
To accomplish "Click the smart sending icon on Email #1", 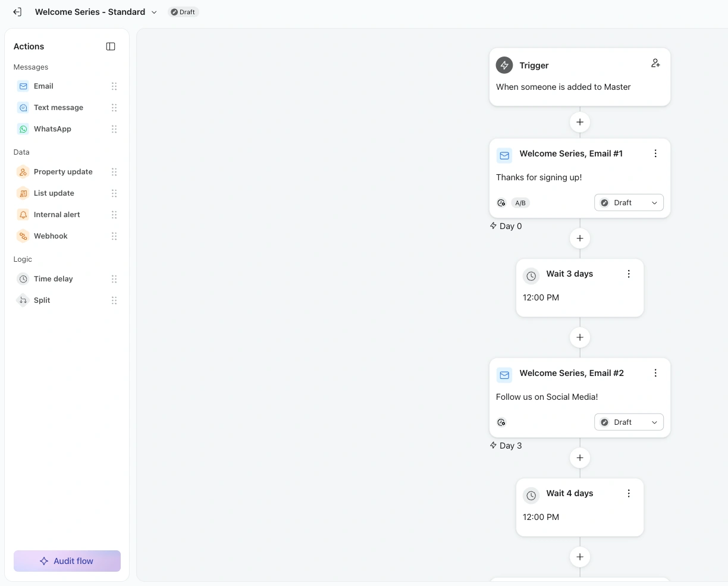I will (501, 203).
